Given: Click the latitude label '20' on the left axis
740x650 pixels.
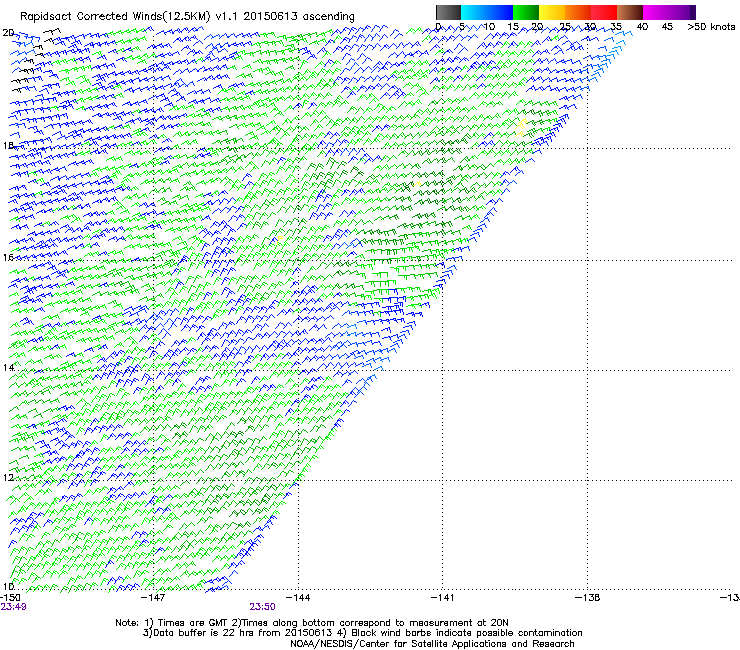Looking at the screenshot, I should point(8,33).
